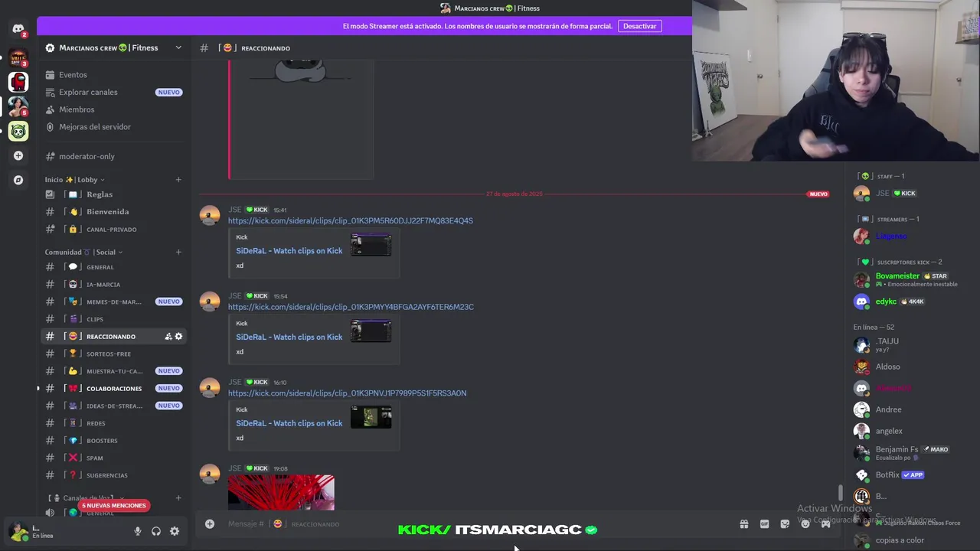The height and width of the screenshot is (551, 980).
Task: Create a voice channel with Canales de Voz plus
Action: pos(178,498)
